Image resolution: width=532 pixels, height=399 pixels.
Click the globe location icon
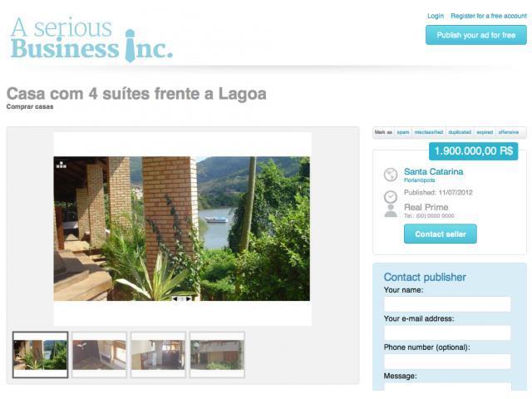pyautogui.click(x=391, y=175)
